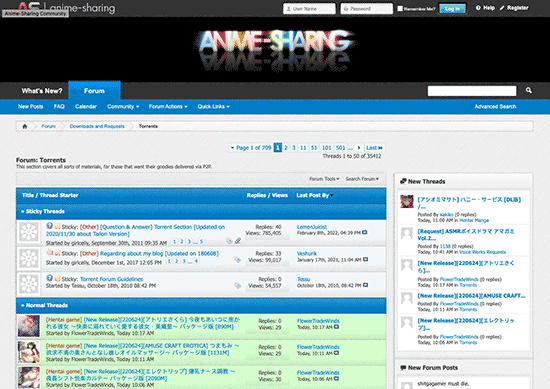This screenshot has width=550, height=389.
Task: Open thumbnail of エレクトリップ thread
Action: pyautogui.click(x=29, y=377)
